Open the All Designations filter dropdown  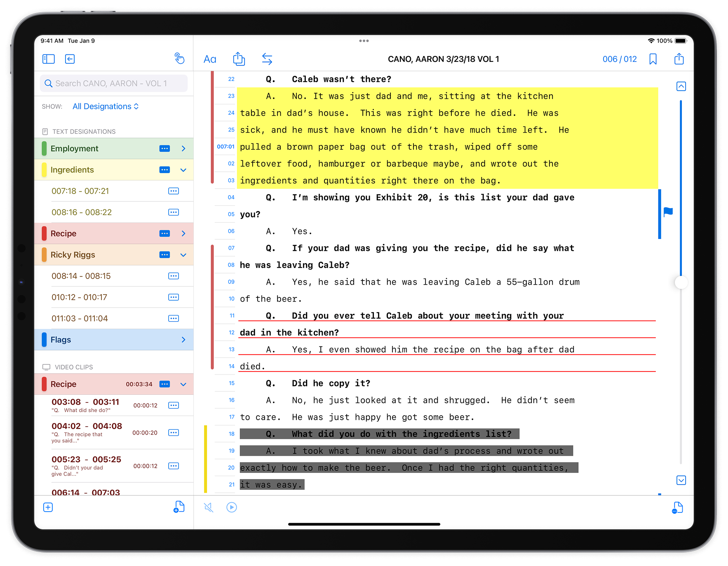pos(106,106)
